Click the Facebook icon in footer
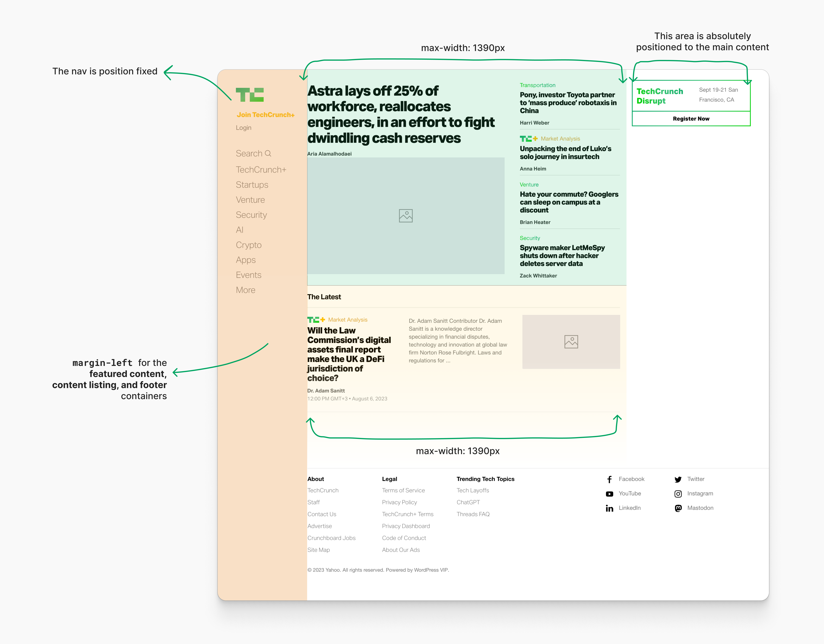The height and width of the screenshot is (644, 824). (x=609, y=479)
